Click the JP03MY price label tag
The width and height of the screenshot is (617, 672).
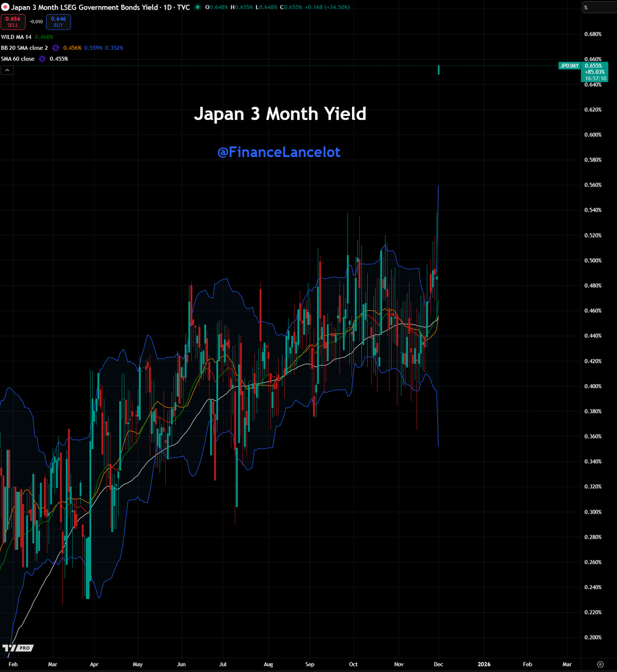pos(569,66)
